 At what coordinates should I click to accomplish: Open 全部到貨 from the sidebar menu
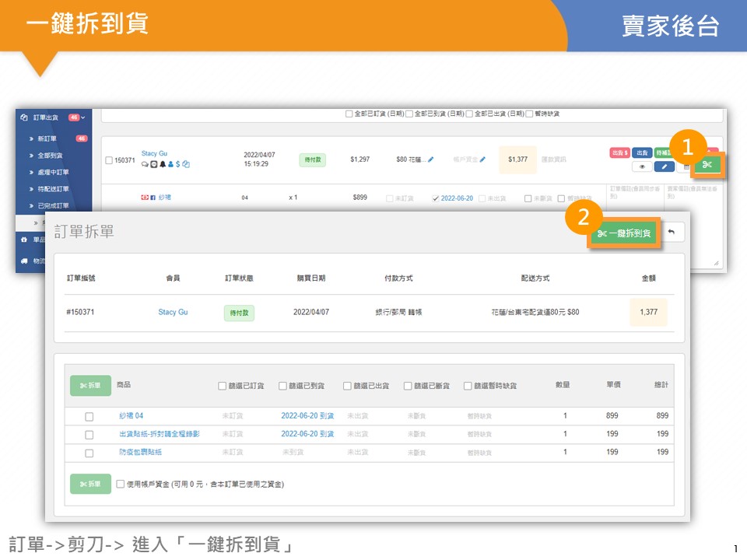coord(50,156)
